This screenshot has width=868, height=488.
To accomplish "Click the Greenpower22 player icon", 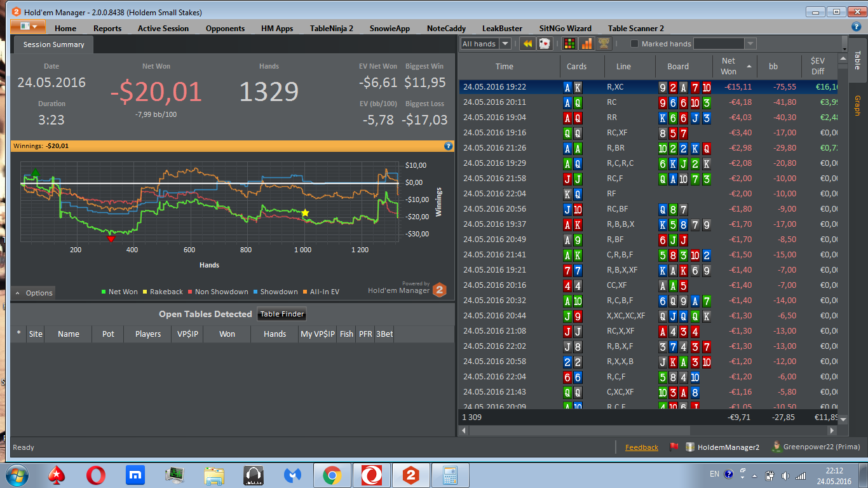I will [x=776, y=447].
